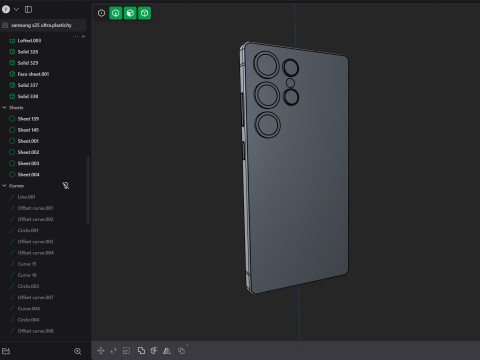Open the zoom search icon in sidebar footer

[x=78, y=351]
